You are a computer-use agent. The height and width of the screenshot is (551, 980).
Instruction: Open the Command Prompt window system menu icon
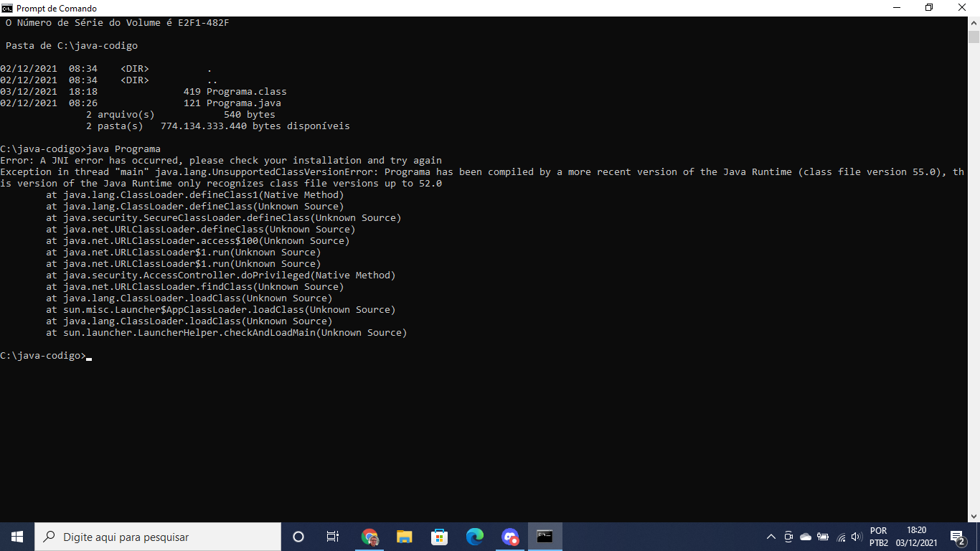[7, 8]
